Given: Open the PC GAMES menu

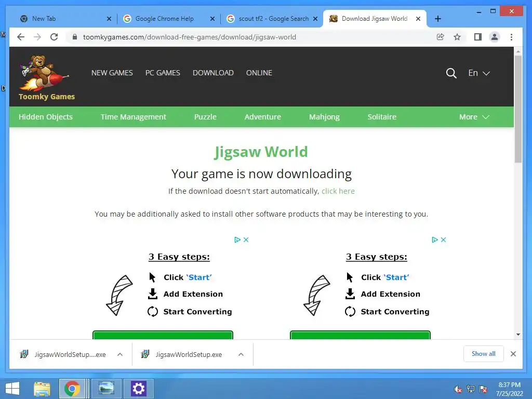Looking at the screenshot, I should [x=163, y=73].
